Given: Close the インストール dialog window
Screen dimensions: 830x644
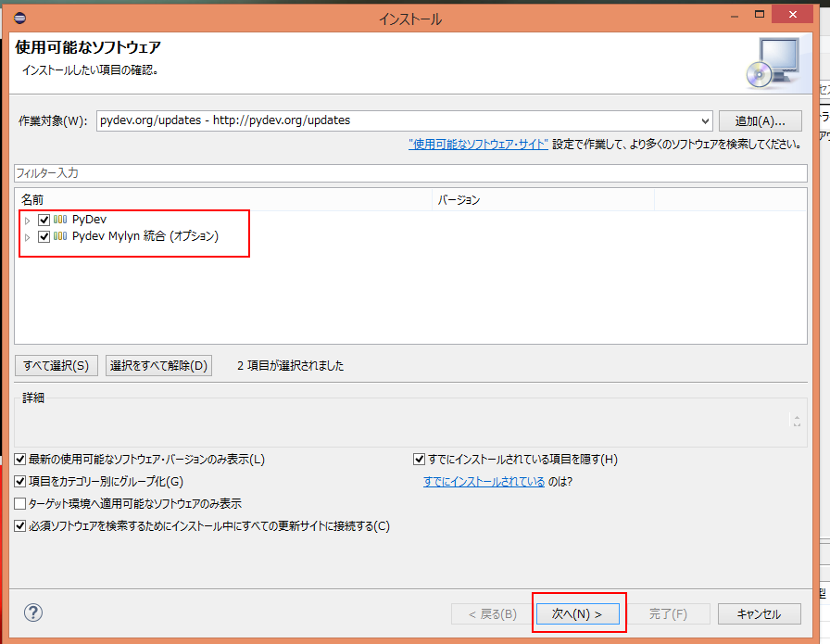Looking at the screenshot, I should pos(792,14).
